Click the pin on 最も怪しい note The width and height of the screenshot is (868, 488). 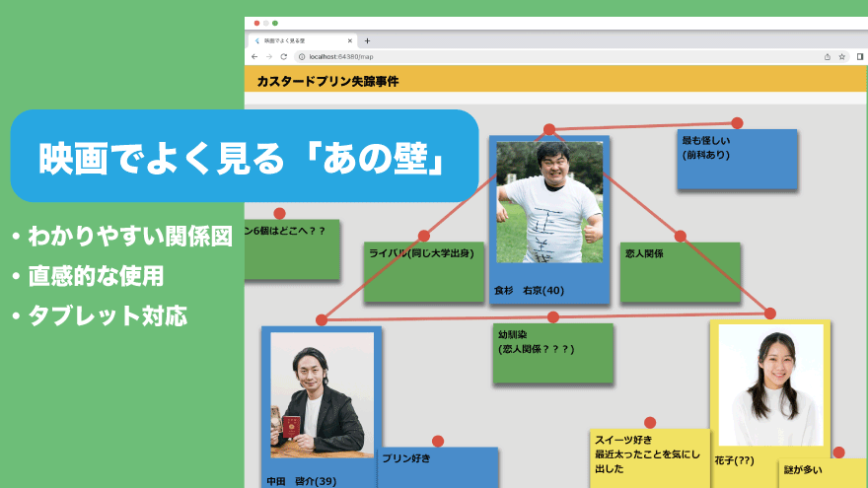(x=737, y=123)
